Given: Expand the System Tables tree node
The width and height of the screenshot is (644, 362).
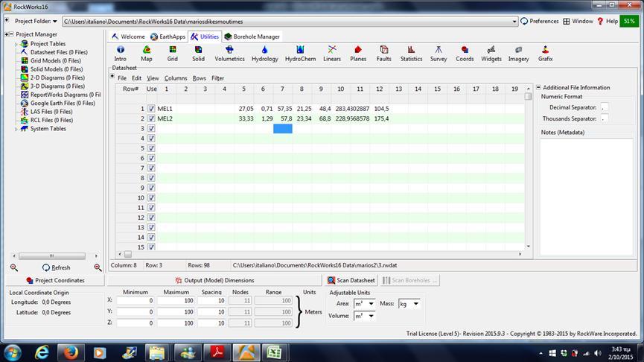Looking at the screenshot, I should click(x=16, y=129).
